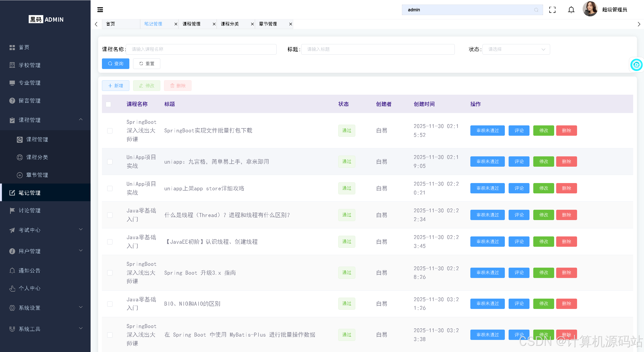Click the blue 查询 search button
The image size is (644, 352).
[116, 64]
